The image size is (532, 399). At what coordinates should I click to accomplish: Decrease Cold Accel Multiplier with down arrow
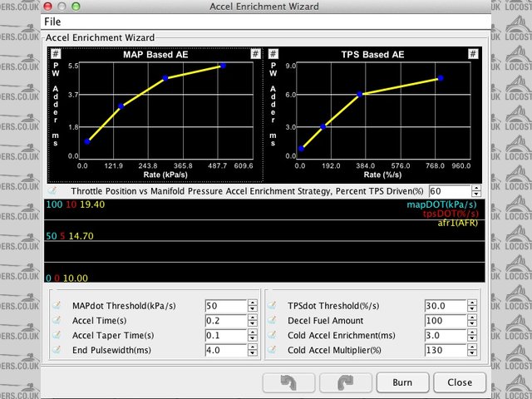[x=472, y=353]
